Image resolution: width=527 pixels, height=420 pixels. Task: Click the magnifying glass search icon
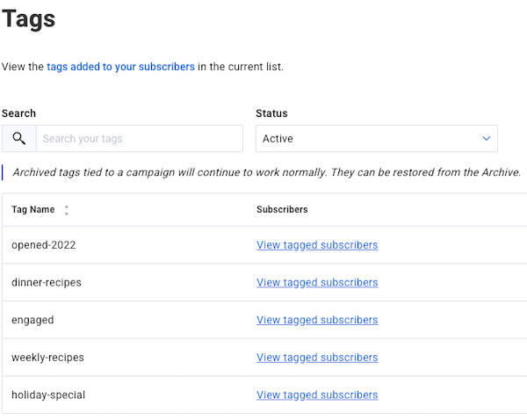pos(19,139)
